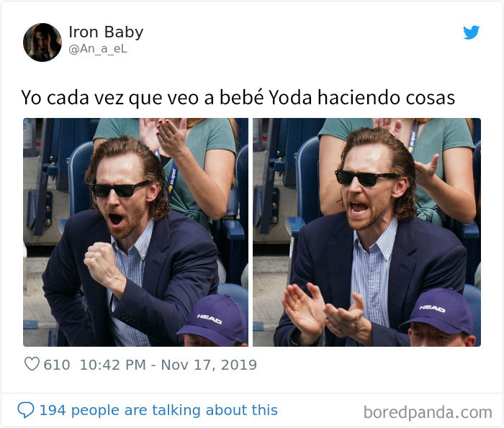Visit the @An_a_eL handle link

coord(98,49)
